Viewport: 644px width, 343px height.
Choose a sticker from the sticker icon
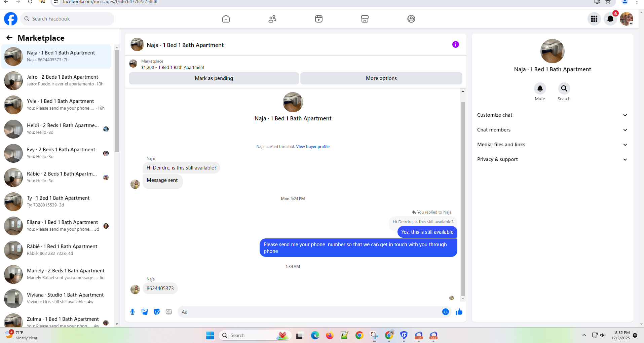click(x=157, y=312)
